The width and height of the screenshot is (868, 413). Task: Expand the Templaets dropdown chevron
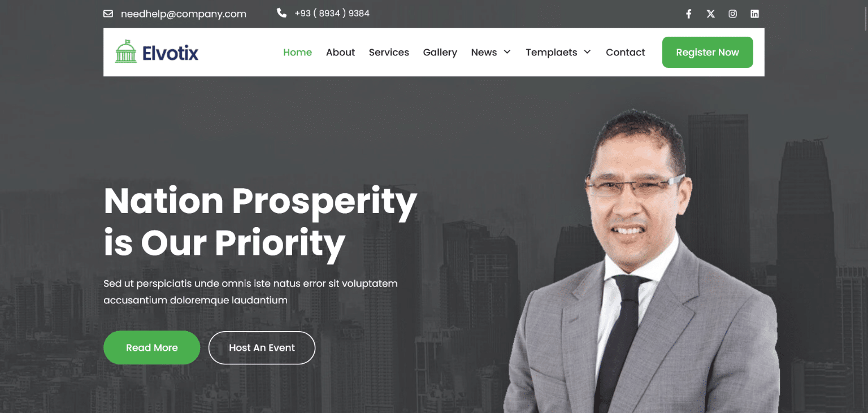(x=587, y=52)
